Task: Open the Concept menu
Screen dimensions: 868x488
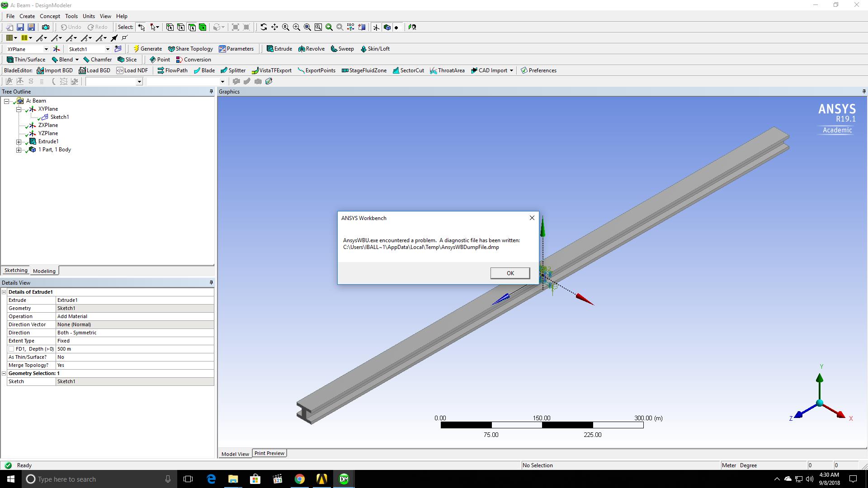Action: coord(50,16)
